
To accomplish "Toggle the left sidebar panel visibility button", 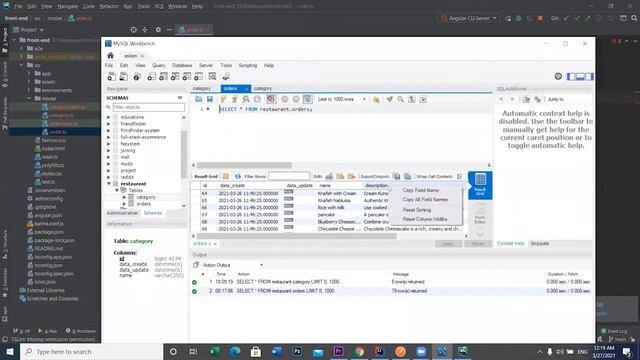I will (x=572, y=76).
